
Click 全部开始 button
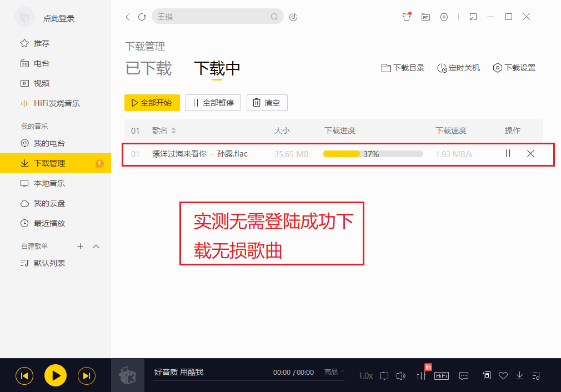152,103
